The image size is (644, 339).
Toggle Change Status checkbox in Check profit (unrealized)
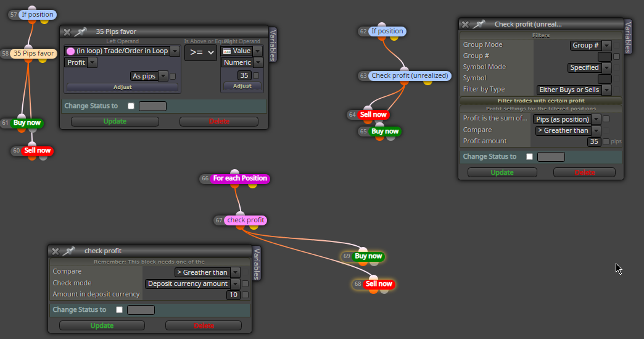click(530, 157)
